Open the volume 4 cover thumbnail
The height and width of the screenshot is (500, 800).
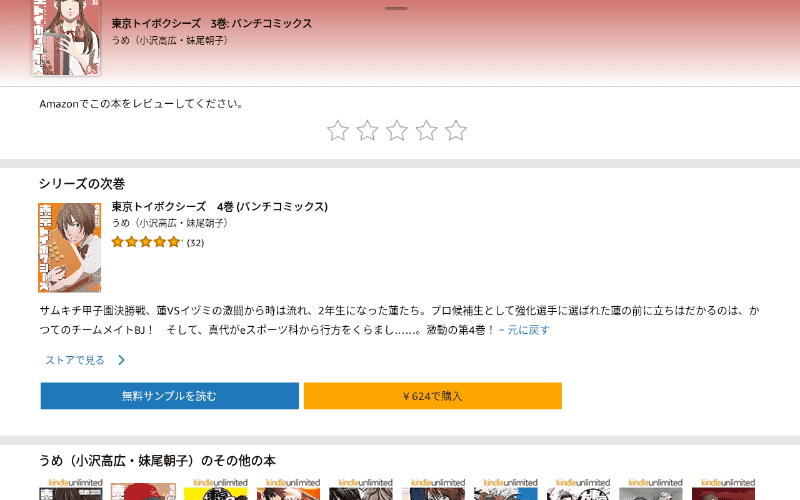point(69,247)
